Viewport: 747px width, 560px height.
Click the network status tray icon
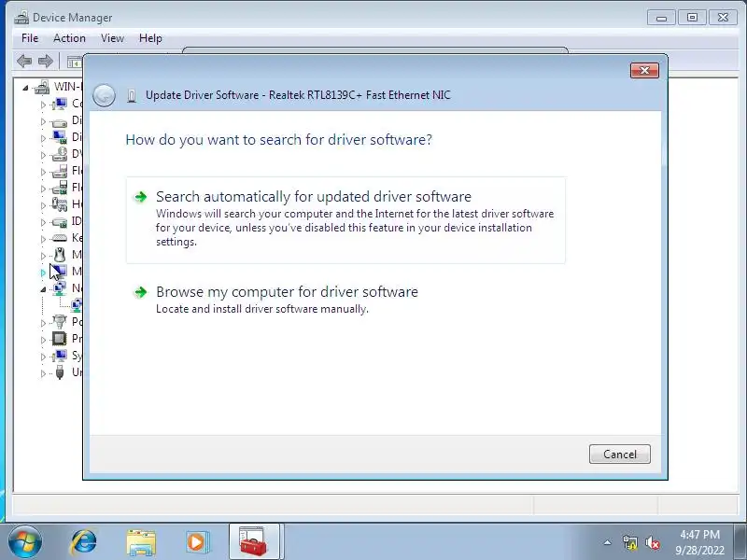[x=629, y=542]
